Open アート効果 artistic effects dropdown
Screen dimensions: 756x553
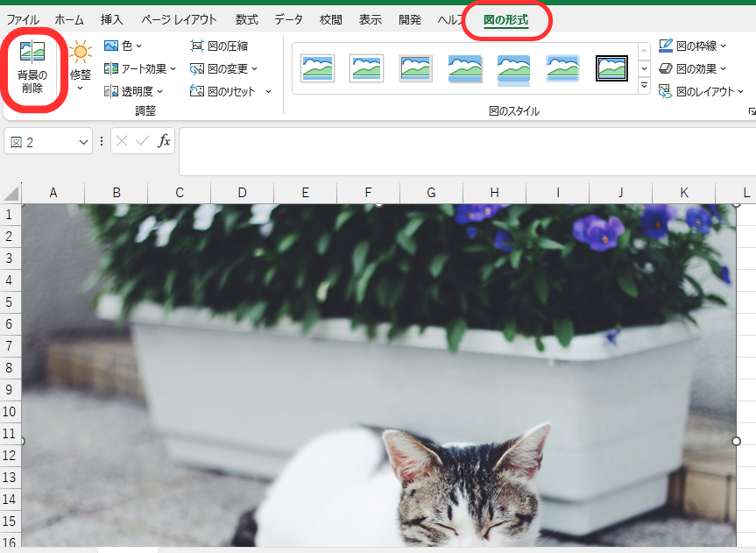(140, 68)
